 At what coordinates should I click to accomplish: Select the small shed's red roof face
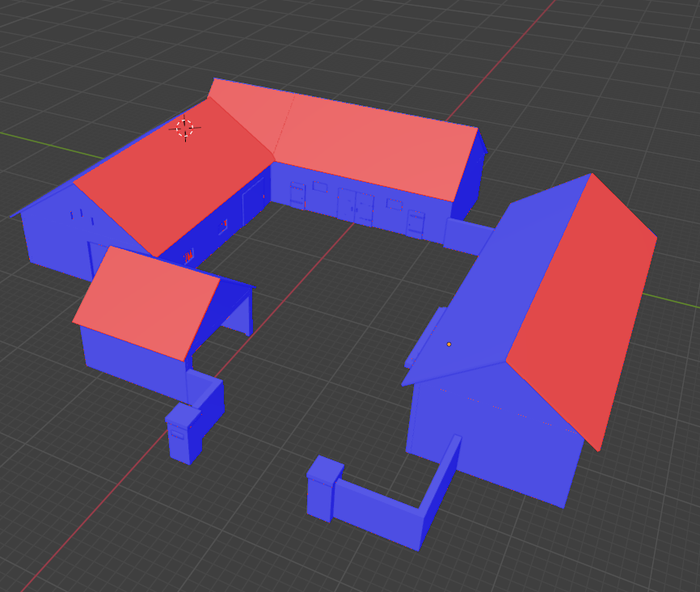point(146,302)
